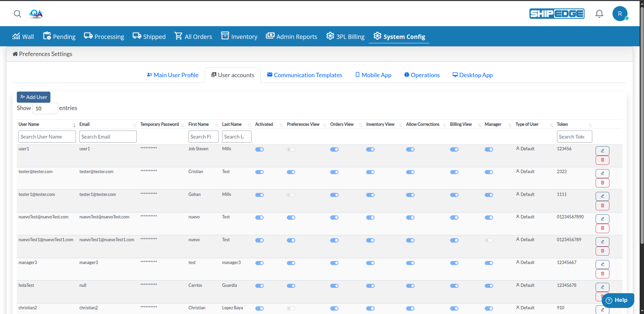Open the Pending orders section icon
Image resolution: width=644 pixels, height=314 pixels.
point(48,36)
